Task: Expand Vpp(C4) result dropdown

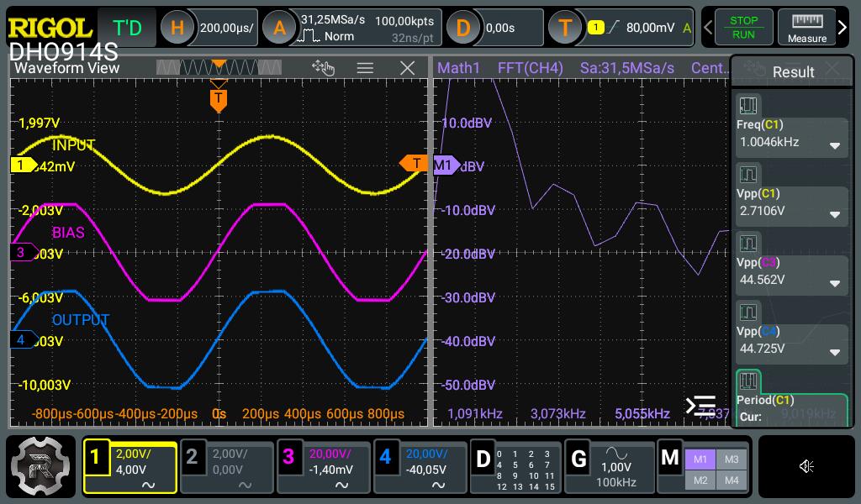Action: coord(835,352)
